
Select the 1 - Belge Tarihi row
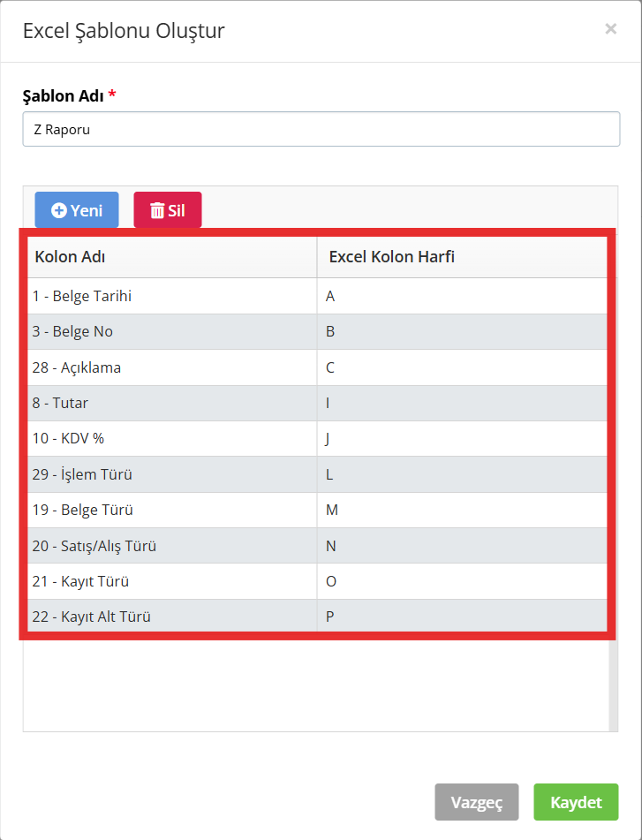(x=318, y=296)
